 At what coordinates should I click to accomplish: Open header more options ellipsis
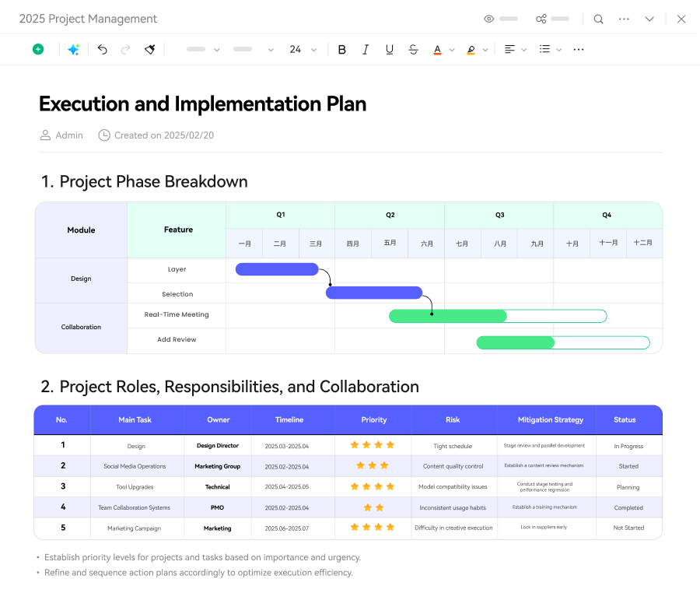coord(624,19)
